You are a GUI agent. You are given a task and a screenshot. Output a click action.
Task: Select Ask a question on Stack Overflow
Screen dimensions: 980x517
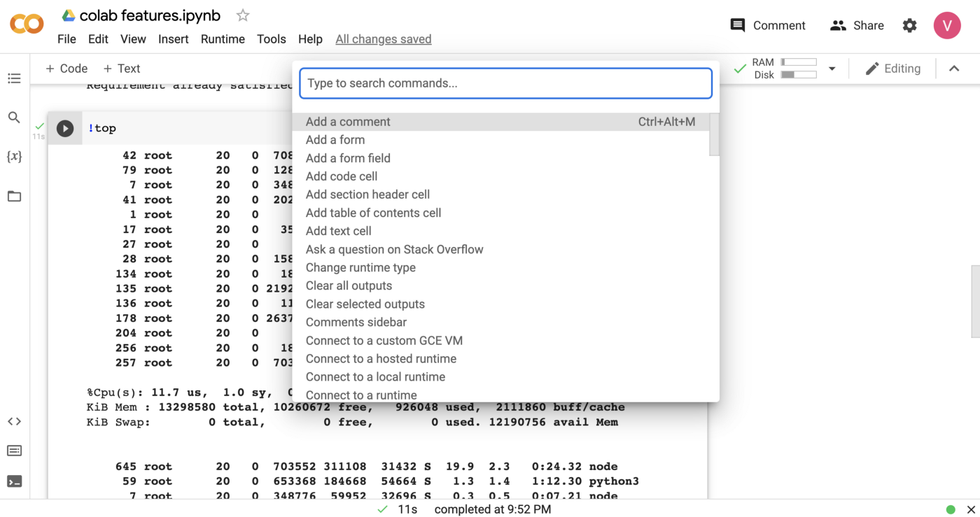coord(500,249)
